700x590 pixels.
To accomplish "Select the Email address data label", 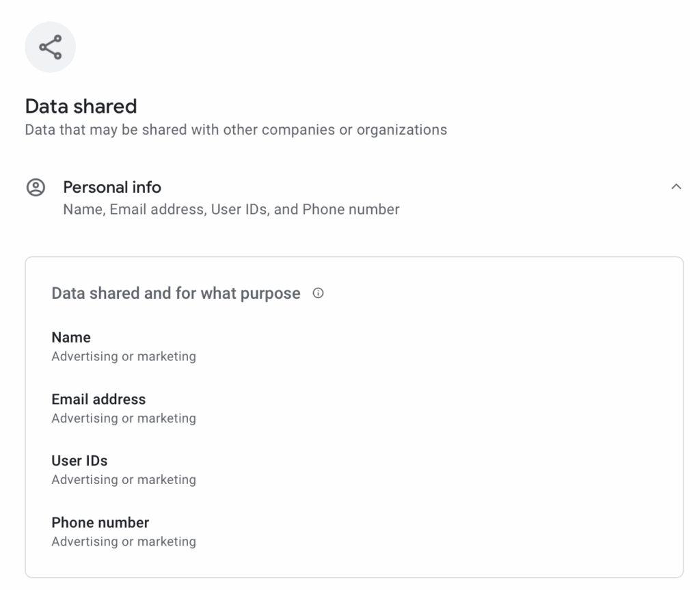I will (x=98, y=399).
